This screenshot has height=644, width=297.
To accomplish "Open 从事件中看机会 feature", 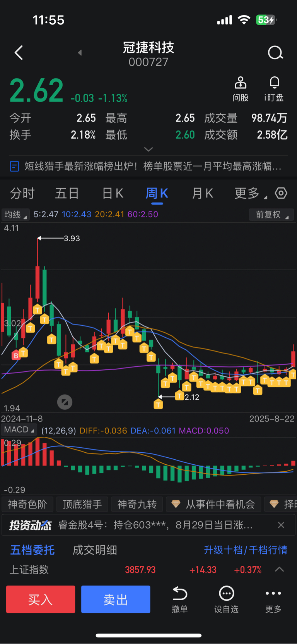I will click(213, 504).
